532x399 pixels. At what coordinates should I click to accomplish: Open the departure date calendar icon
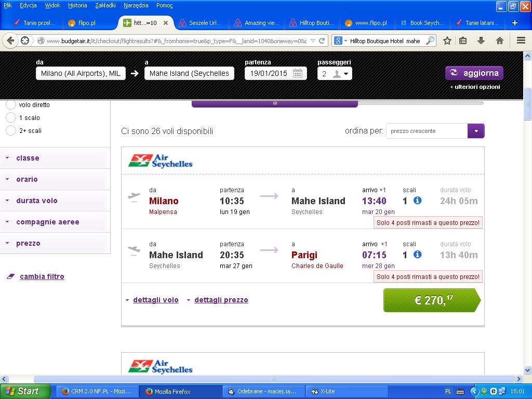298,73
